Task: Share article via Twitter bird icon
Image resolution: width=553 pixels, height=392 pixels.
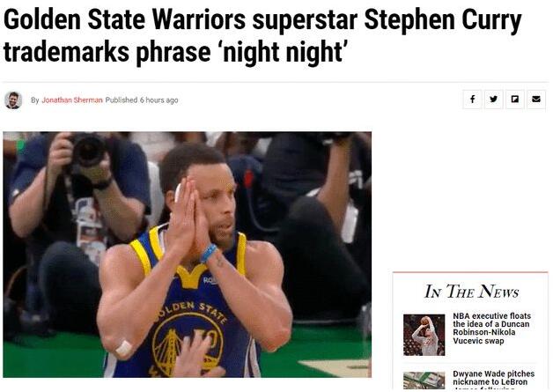Action: (494, 100)
